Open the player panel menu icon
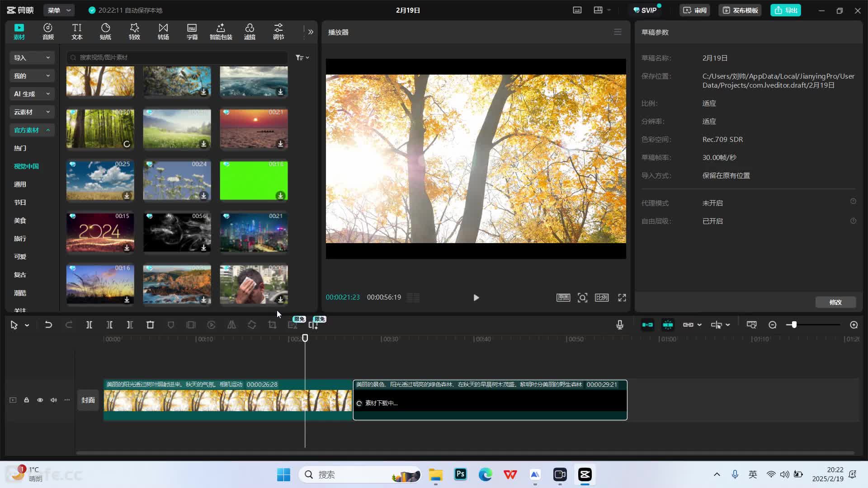This screenshot has width=868, height=488. 618,32
